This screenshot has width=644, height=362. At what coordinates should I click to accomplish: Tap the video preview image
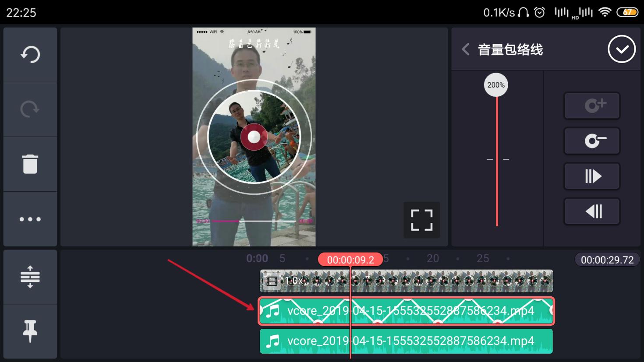coord(254,137)
